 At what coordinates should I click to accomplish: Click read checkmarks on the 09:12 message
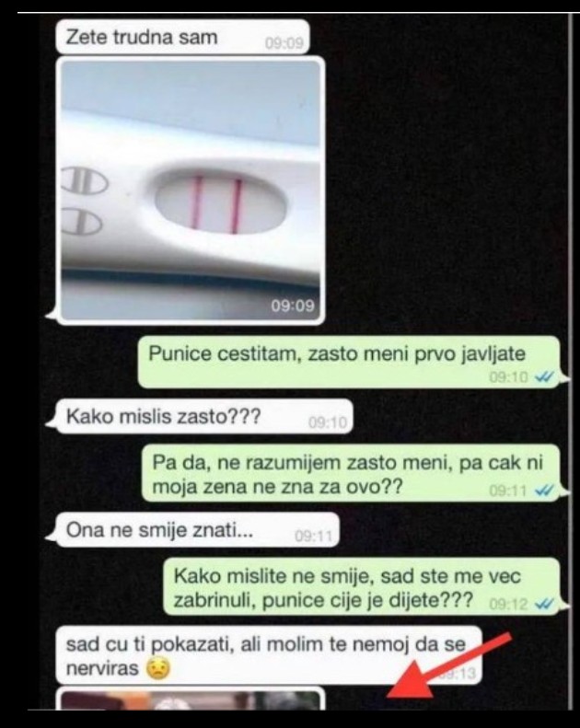[x=544, y=604]
